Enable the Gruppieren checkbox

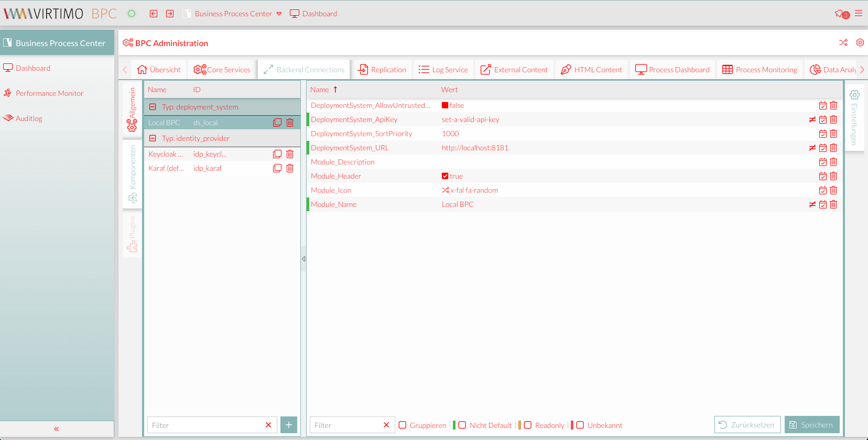click(403, 425)
